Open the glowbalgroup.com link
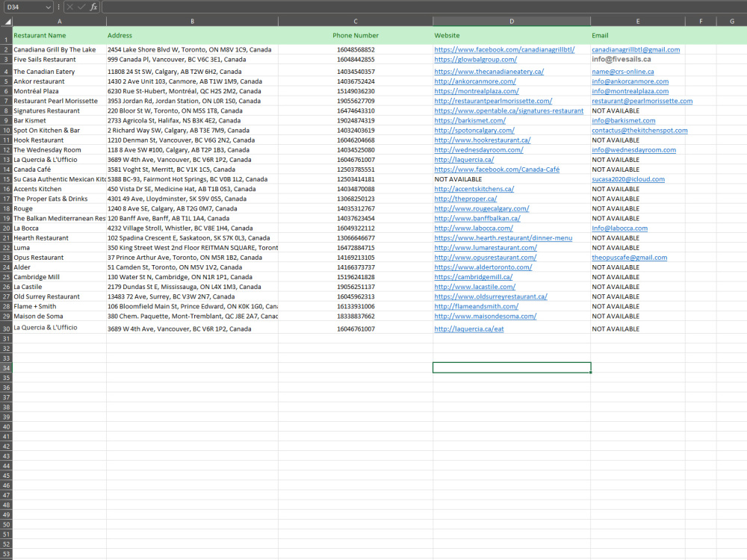This screenshot has width=747, height=560. (475, 60)
